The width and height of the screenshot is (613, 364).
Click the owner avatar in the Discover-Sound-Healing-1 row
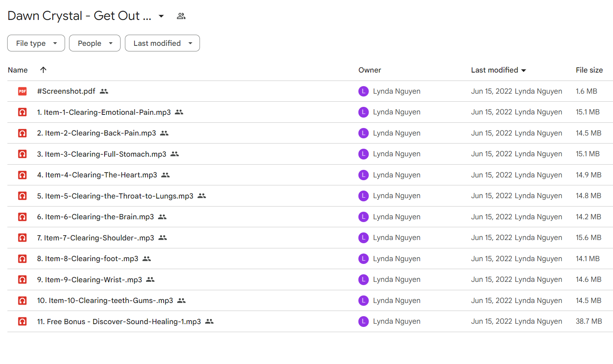(x=364, y=321)
